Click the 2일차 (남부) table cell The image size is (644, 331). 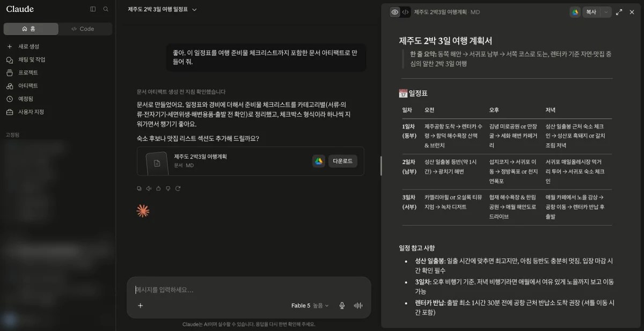click(409, 166)
